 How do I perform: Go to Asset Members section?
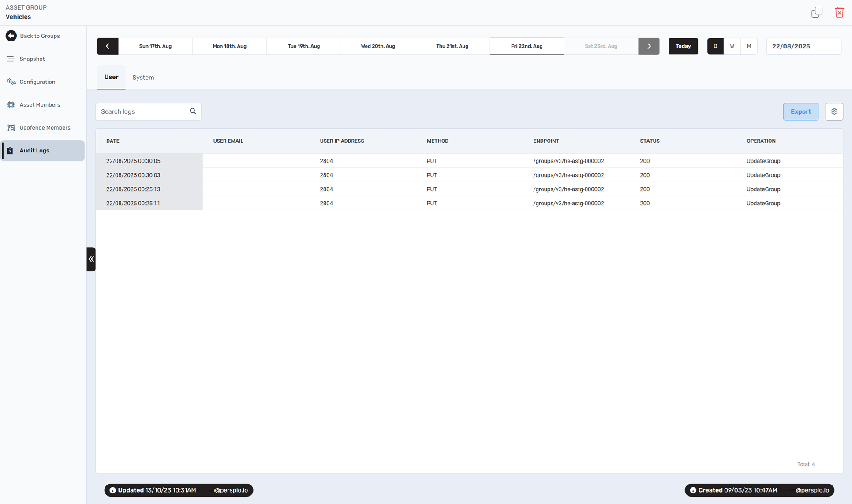coord(43,104)
